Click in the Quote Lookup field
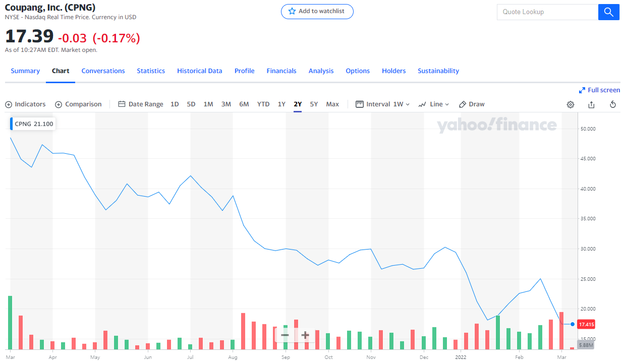Screen dimensions: 624x364 coord(547,12)
